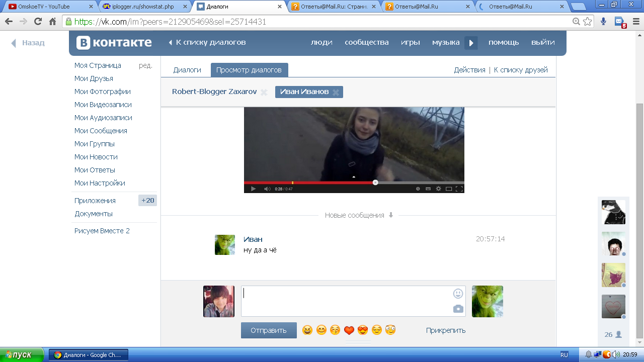The height and width of the screenshot is (362, 644).
Task: Open Иван's avatar in the message
Action: [225, 245]
